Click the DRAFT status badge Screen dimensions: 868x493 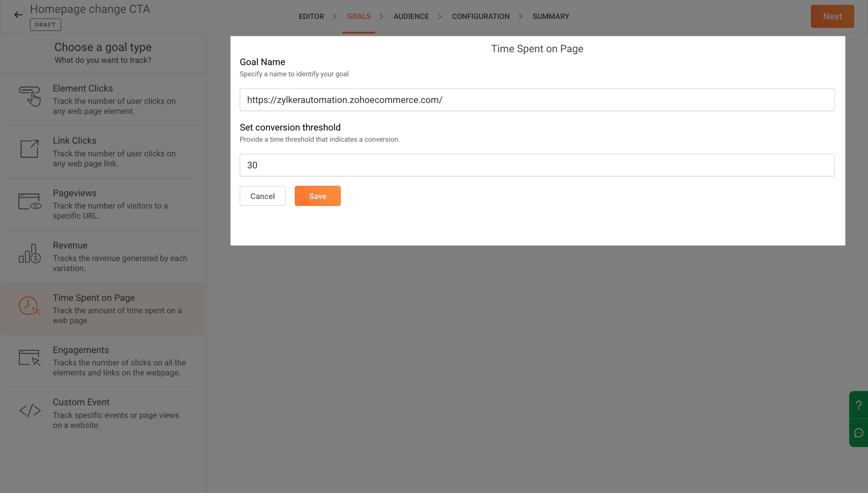coord(45,25)
